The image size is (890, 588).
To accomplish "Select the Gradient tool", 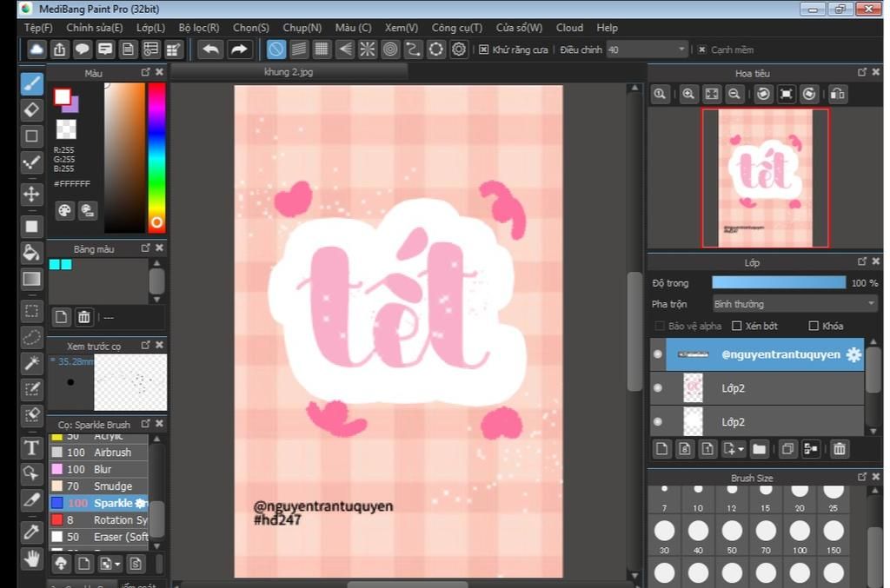I will click(32, 279).
